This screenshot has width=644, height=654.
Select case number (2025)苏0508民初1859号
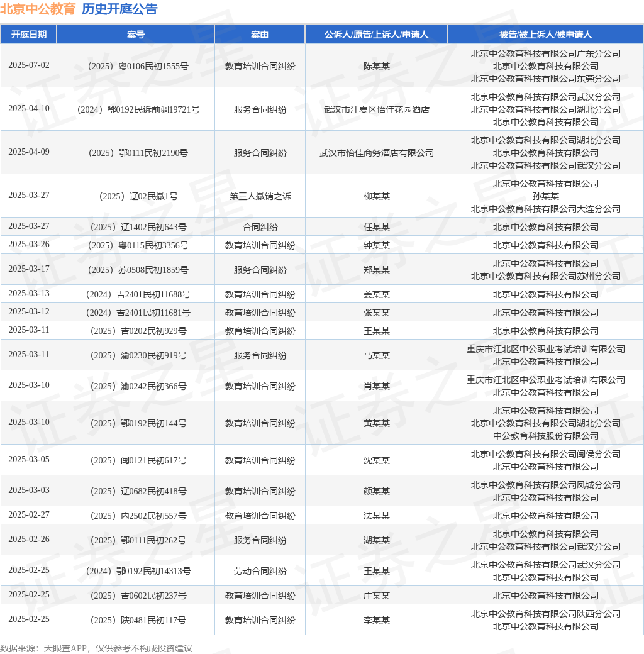tap(136, 270)
